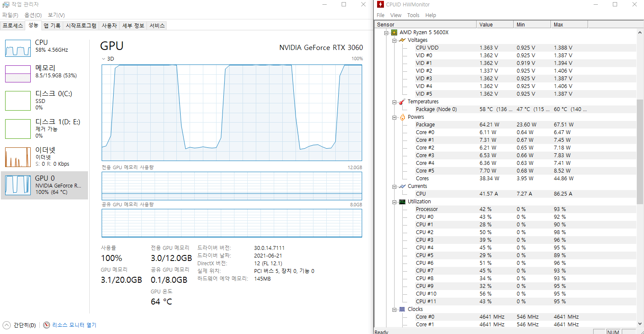Click the Voltages lightning icon
Screen dimensions: 644x334
(402, 40)
